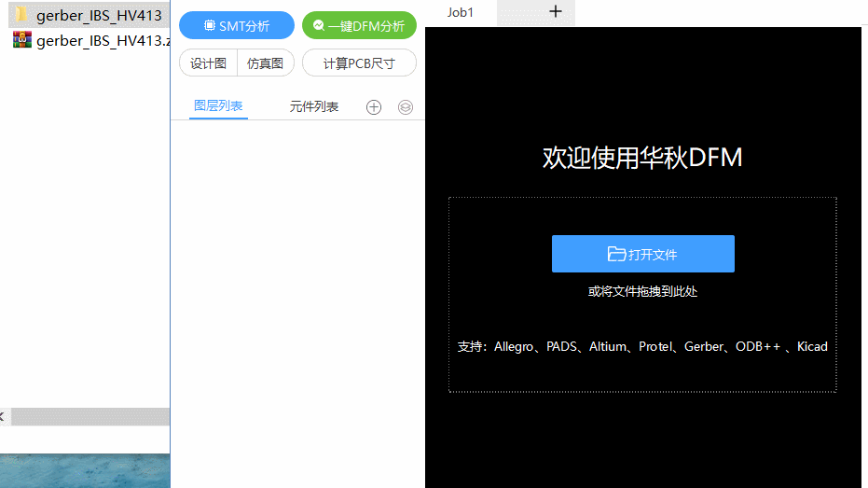This screenshot has height=488, width=868.
Task: Click the SMT分析 button
Action: (237, 25)
